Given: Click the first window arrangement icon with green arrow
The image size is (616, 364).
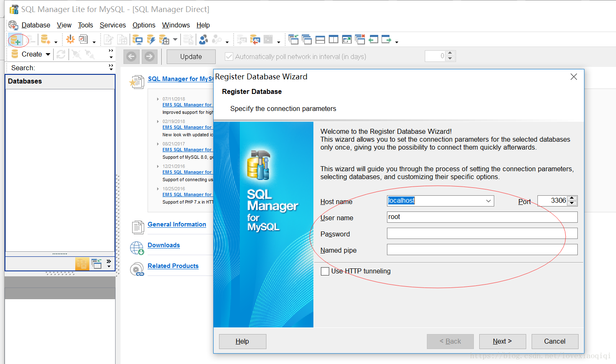Looking at the screenshot, I should point(293,39).
